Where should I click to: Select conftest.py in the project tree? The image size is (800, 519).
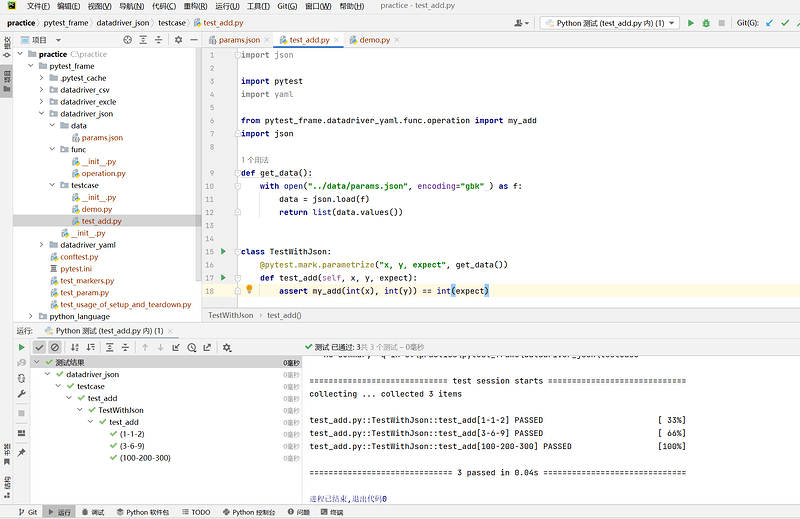(x=79, y=257)
